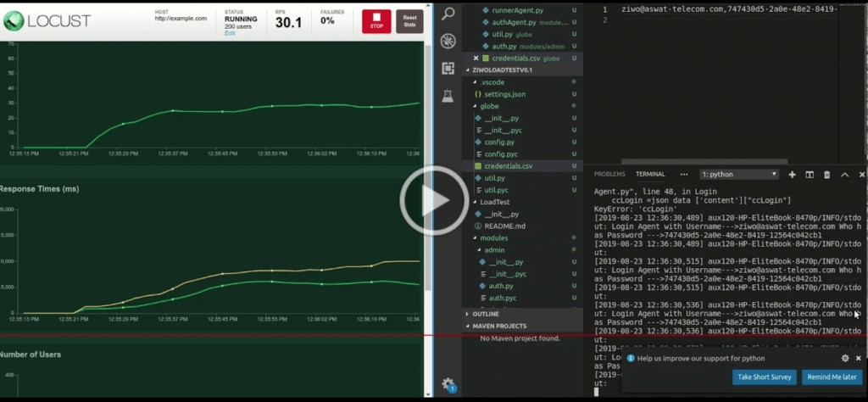The width and height of the screenshot is (868, 402).
Task: Play the video with center play button
Action: pyautogui.click(x=434, y=201)
